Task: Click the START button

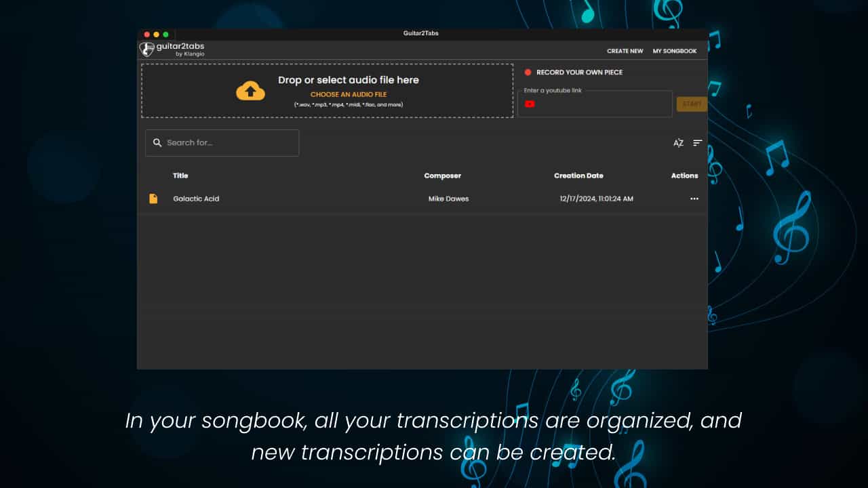Action: tap(692, 104)
